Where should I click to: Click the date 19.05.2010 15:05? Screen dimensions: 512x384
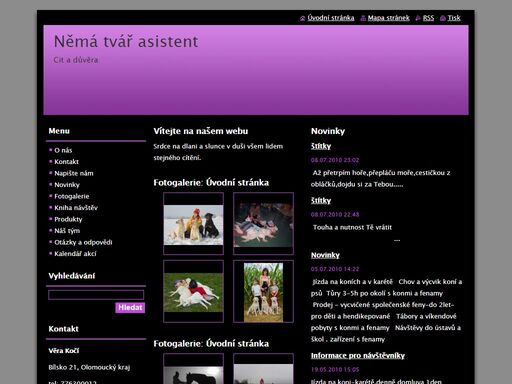335,369
